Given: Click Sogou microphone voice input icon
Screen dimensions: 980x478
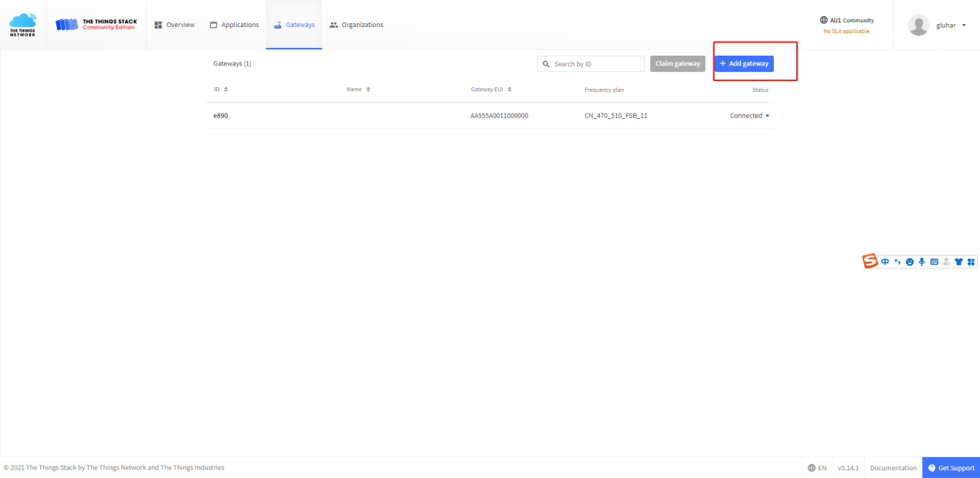Looking at the screenshot, I should (921, 262).
